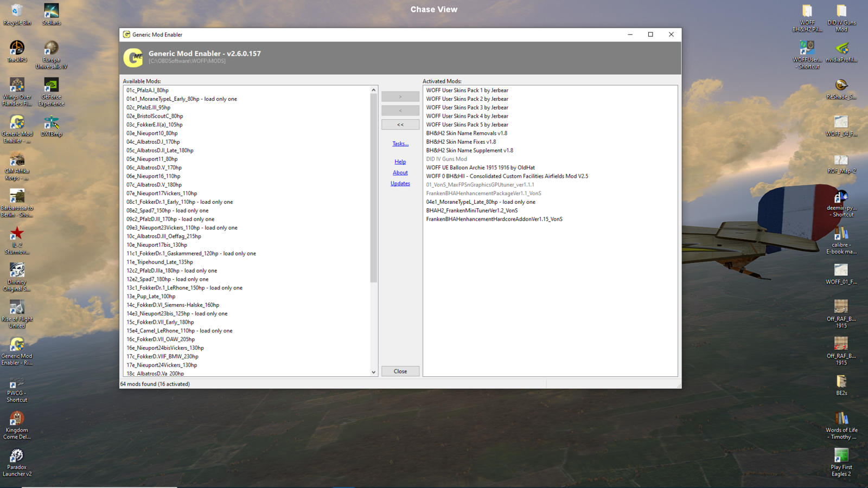Launch the WOFFUser Shortcut icon
This screenshot has width=868, height=488.
pyautogui.click(x=808, y=55)
